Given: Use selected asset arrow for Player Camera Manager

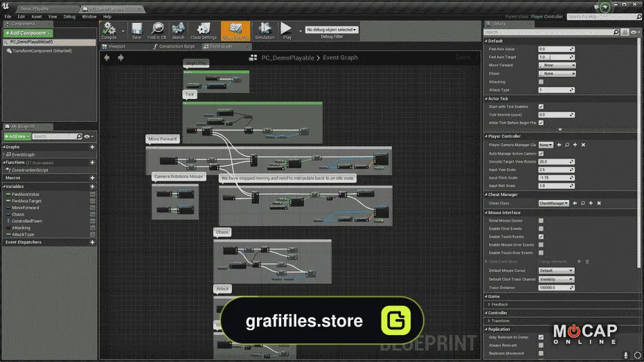Looking at the screenshot, I should pos(559,145).
